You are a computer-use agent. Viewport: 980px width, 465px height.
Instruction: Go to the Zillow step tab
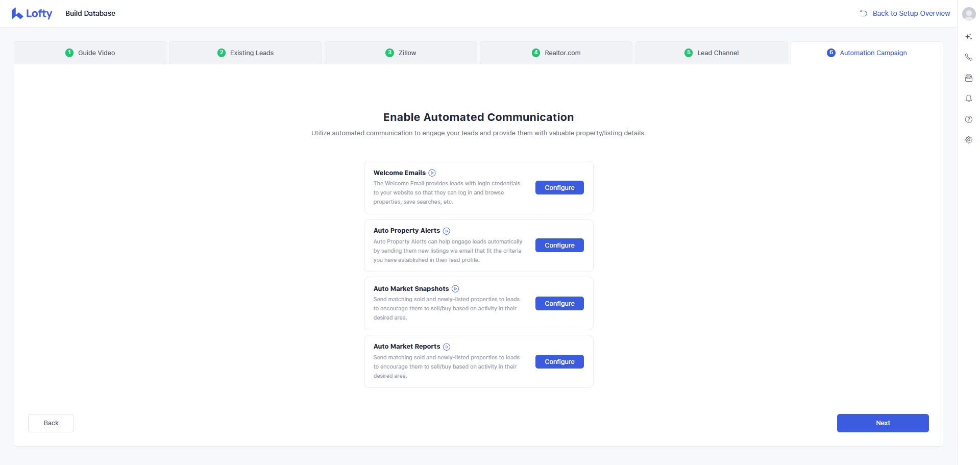tap(401, 53)
